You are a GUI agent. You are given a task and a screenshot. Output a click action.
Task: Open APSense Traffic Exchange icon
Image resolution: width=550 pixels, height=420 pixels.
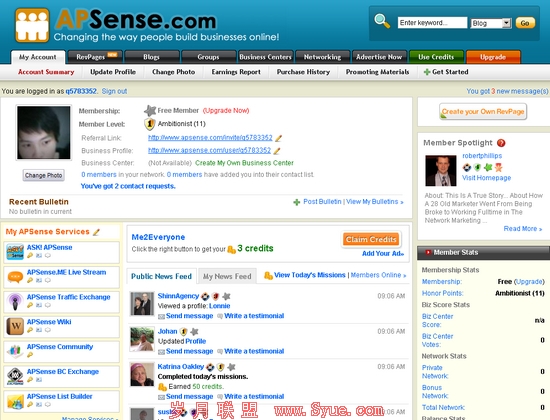[15, 301]
